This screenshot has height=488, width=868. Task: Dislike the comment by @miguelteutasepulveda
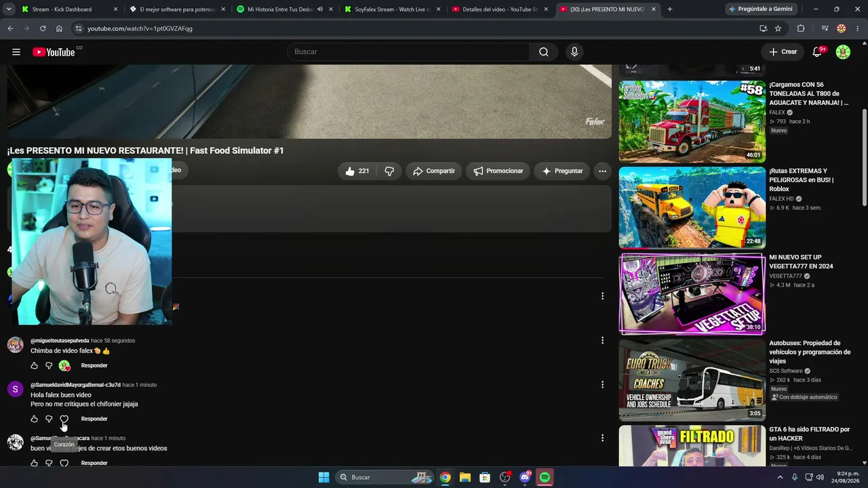click(x=49, y=365)
